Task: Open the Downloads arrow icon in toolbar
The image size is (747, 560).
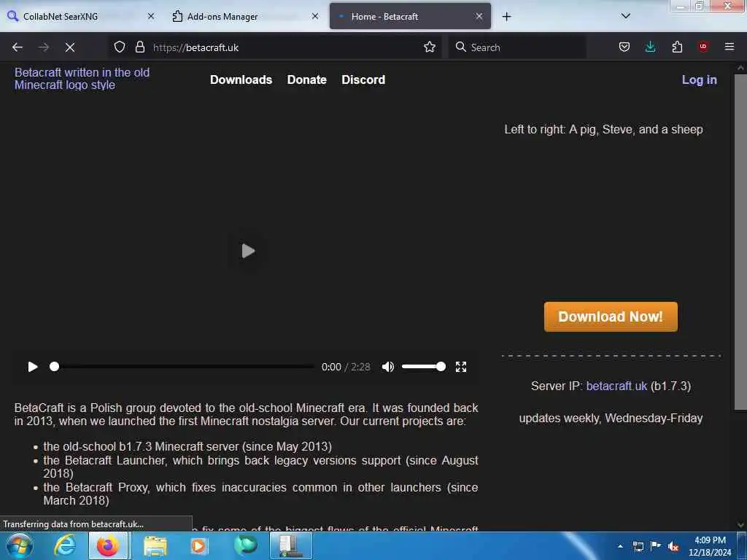Action: point(650,47)
